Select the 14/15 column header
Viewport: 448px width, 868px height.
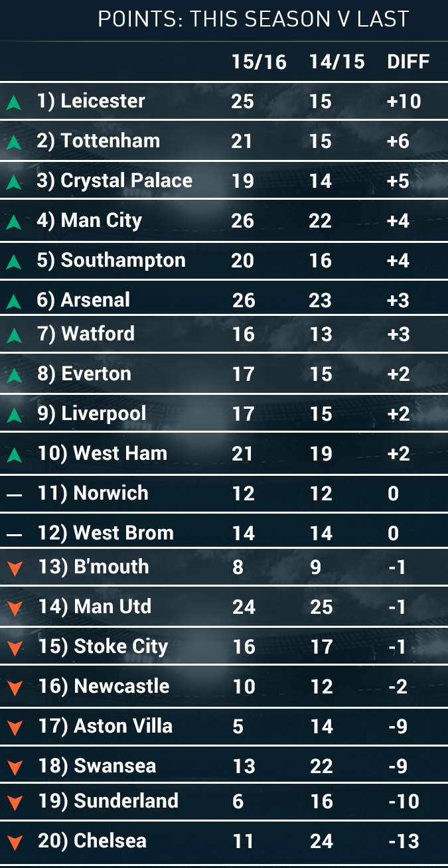336,62
